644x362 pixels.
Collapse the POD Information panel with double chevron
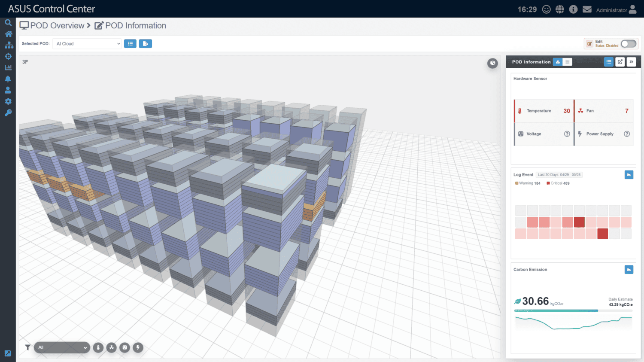tap(631, 62)
